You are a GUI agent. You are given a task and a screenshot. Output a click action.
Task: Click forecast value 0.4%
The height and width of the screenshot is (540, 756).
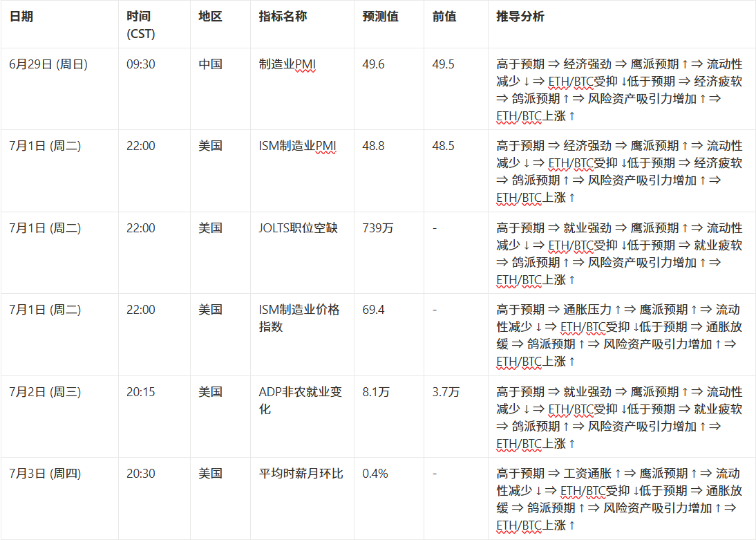pos(375,474)
